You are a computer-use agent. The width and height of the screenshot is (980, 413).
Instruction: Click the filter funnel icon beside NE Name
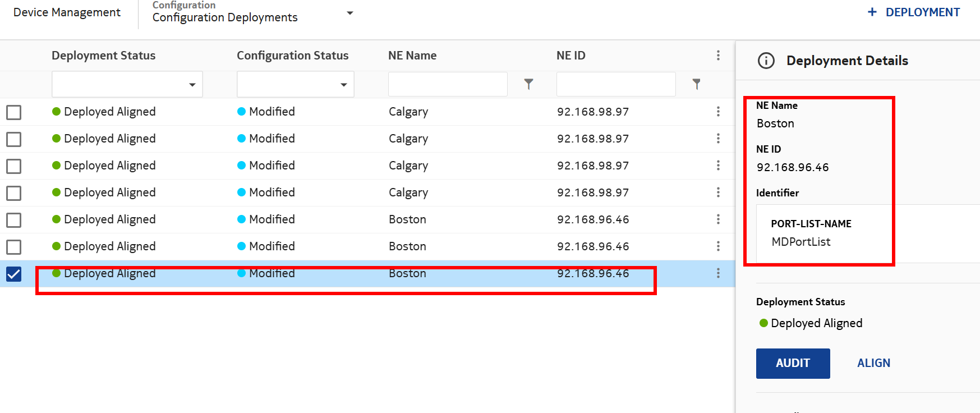528,84
